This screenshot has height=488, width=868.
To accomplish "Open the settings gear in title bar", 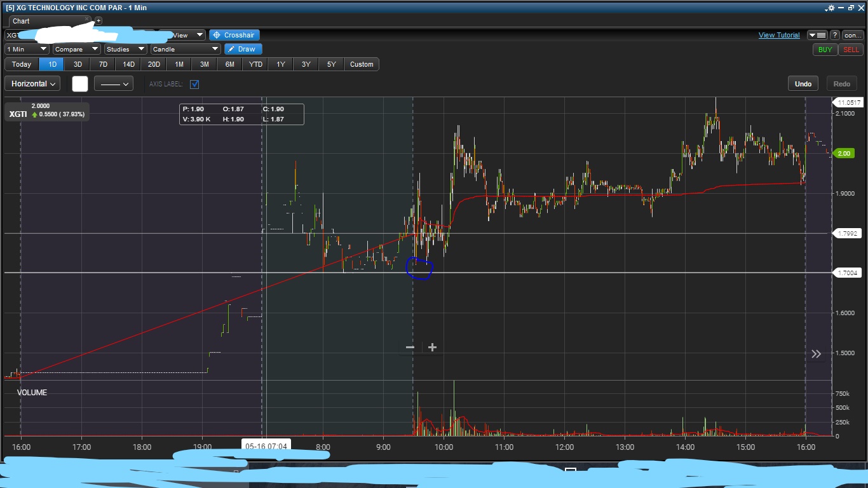I will coord(831,8).
